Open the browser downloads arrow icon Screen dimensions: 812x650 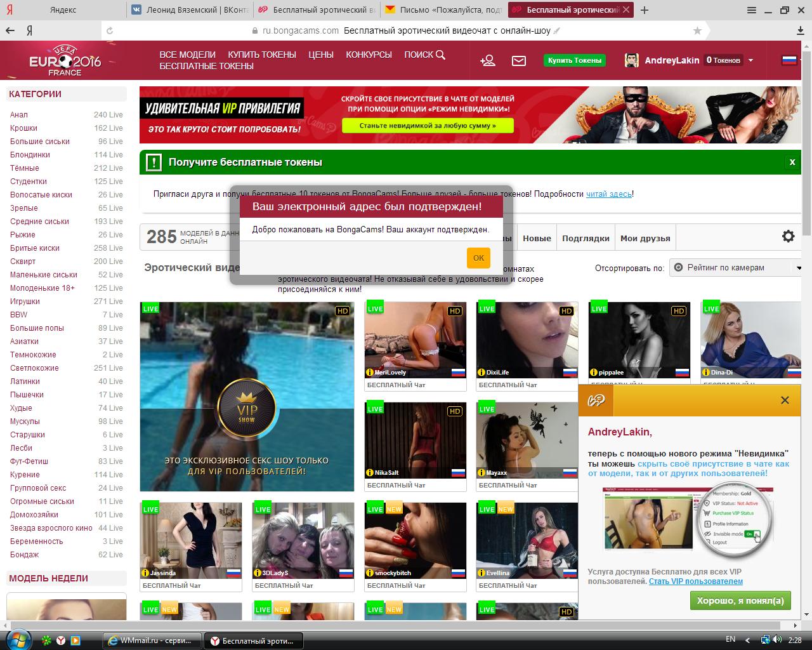pyautogui.click(x=801, y=30)
